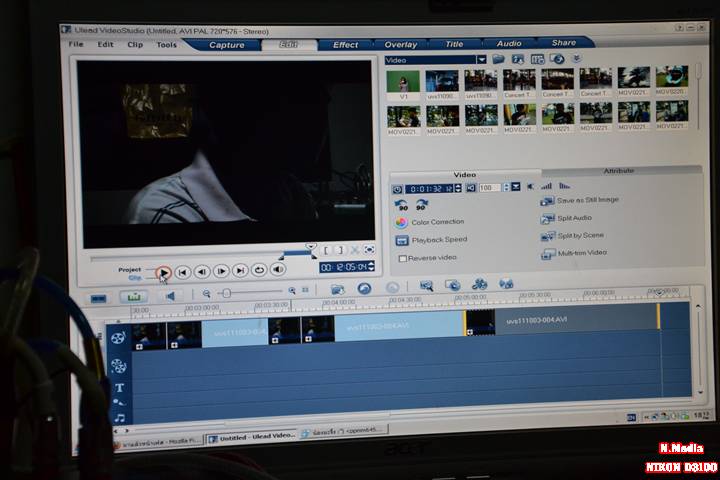The image size is (720, 480).
Task: Click the preview System Volume speaker button
Action: pos(278,270)
